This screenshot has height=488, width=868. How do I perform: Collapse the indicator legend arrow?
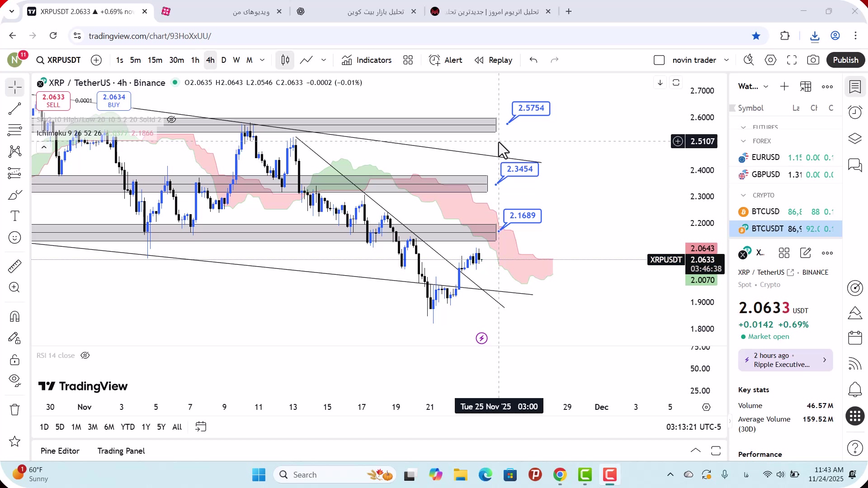(x=44, y=147)
